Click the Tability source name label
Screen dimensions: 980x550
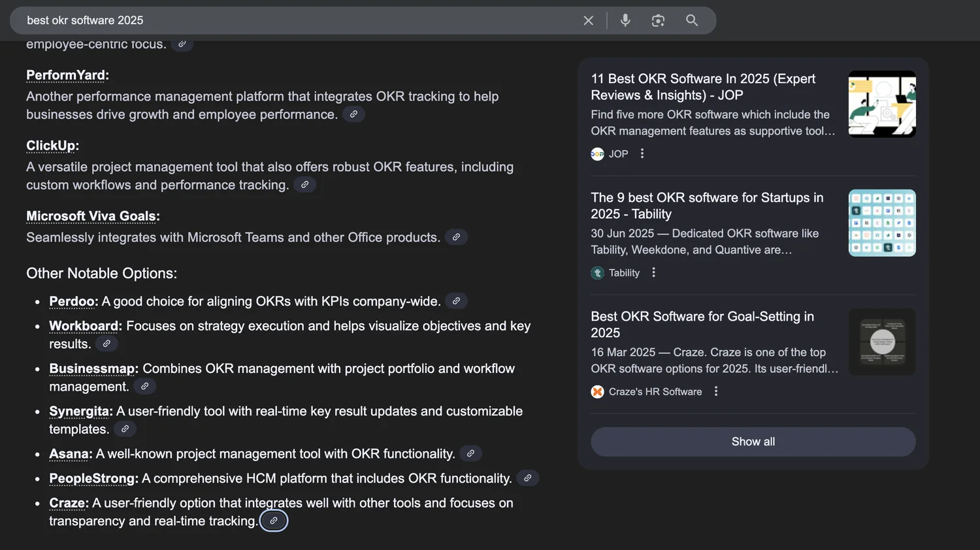coord(624,272)
